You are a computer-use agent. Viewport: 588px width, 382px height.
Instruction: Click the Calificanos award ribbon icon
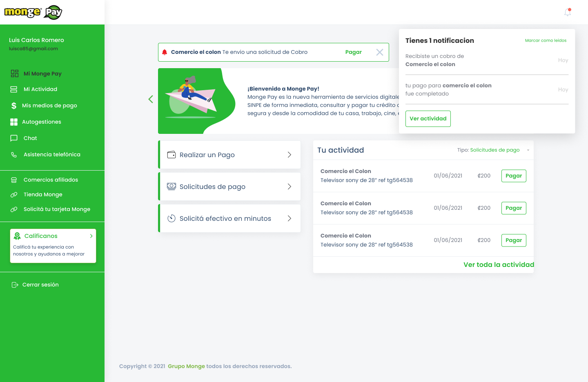17,236
